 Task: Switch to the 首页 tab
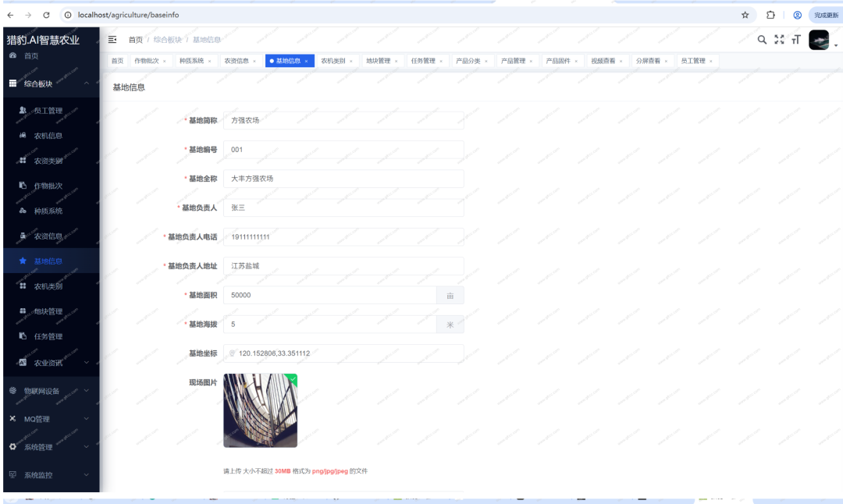tap(117, 61)
